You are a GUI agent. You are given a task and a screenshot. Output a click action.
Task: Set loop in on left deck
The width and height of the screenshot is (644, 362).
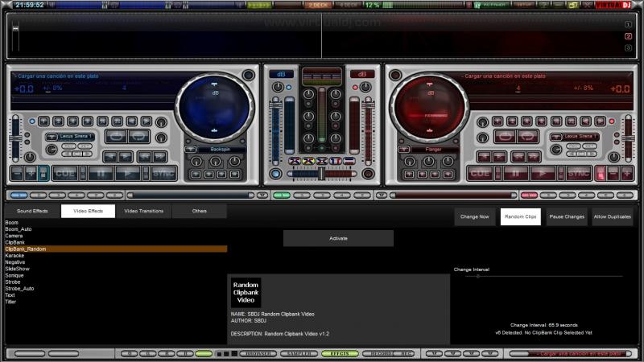point(116,136)
